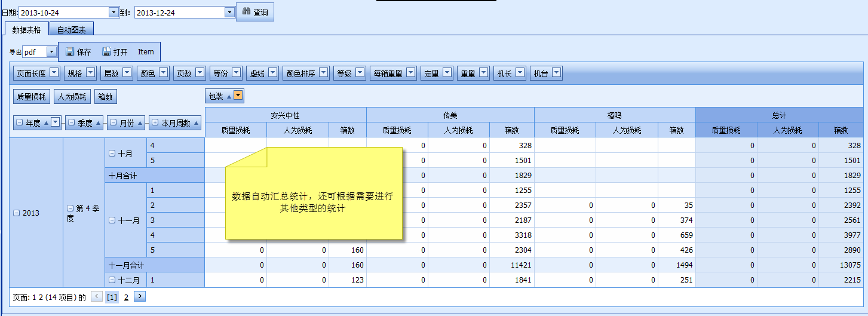The height and width of the screenshot is (316, 868).
Task: Open the start date dropdown arrow
Action: (114, 13)
